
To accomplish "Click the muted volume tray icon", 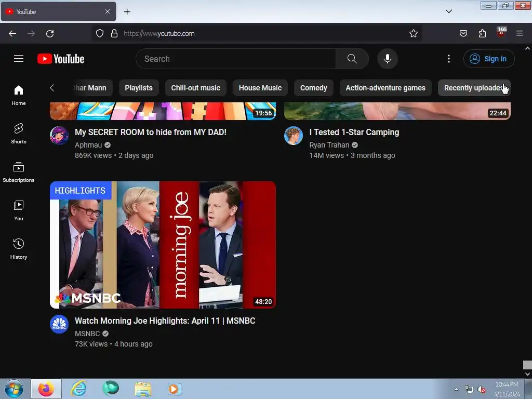I will (x=481, y=389).
